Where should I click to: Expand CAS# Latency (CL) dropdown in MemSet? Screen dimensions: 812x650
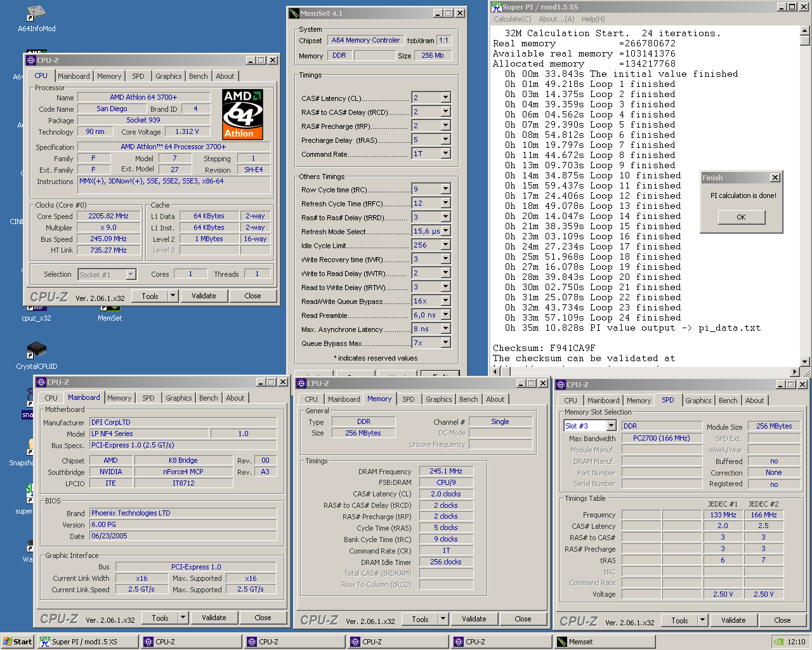[445, 98]
